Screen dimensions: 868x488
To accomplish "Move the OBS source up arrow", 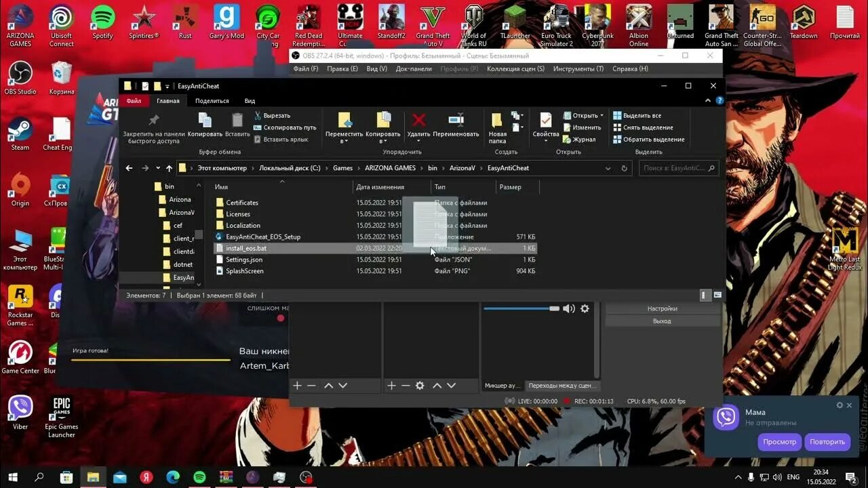I will (437, 386).
